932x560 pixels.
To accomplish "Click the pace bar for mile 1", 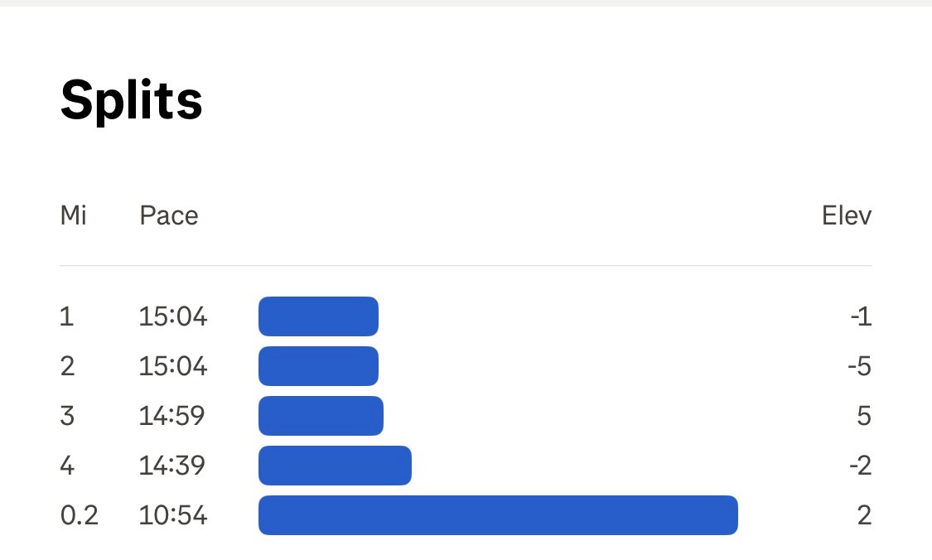I will tap(318, 316).
